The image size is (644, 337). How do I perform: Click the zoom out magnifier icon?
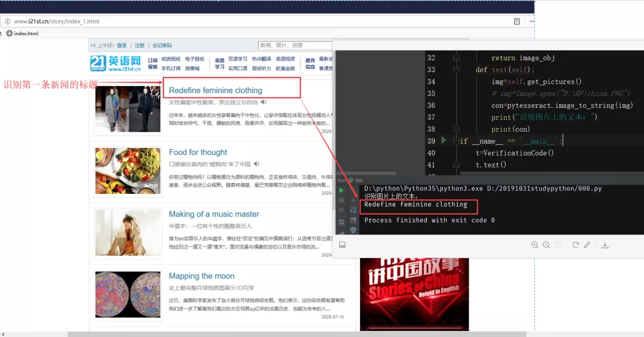pyautogui.click(x=546, y=245)
